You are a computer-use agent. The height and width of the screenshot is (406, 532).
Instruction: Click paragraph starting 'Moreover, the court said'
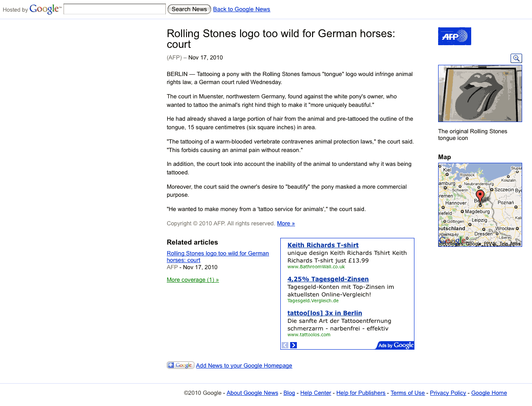tap(287, 191)
